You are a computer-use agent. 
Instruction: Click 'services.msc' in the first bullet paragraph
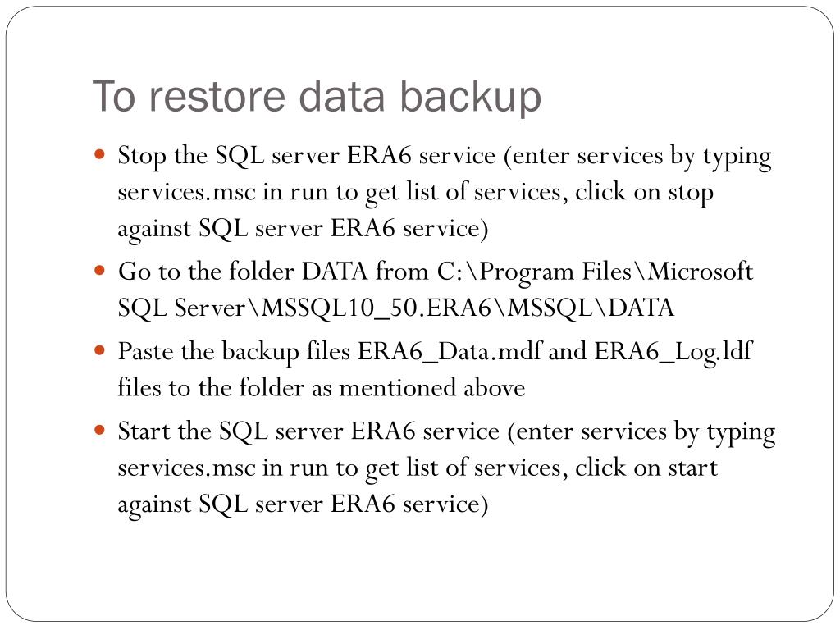point(186,192)
